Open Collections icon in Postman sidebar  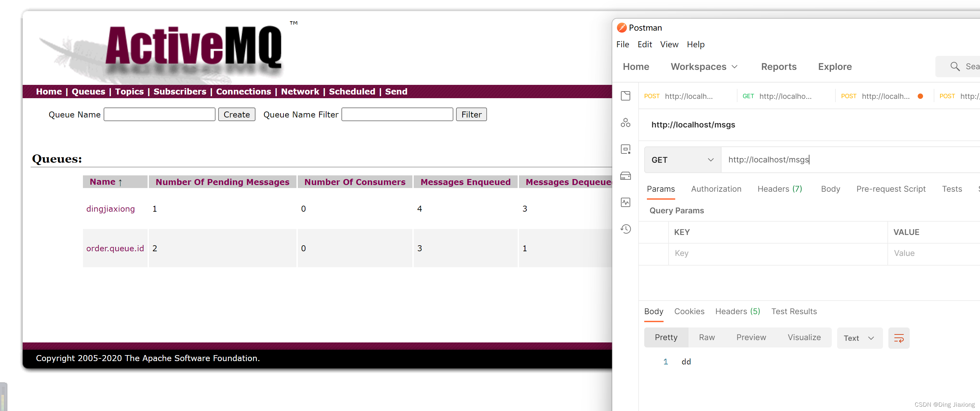coord(626,96)
